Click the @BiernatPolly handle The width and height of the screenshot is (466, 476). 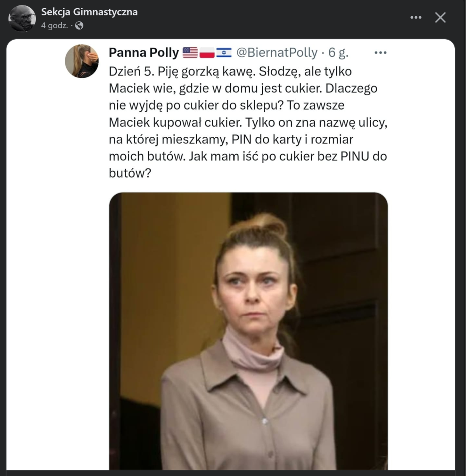[x=277, y=52]
